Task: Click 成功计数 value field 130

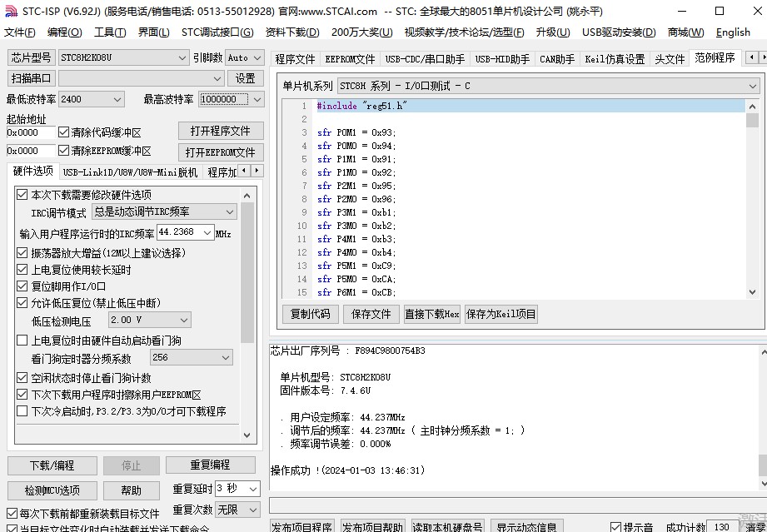Action: pyautogui.click(x=723, y=527)
